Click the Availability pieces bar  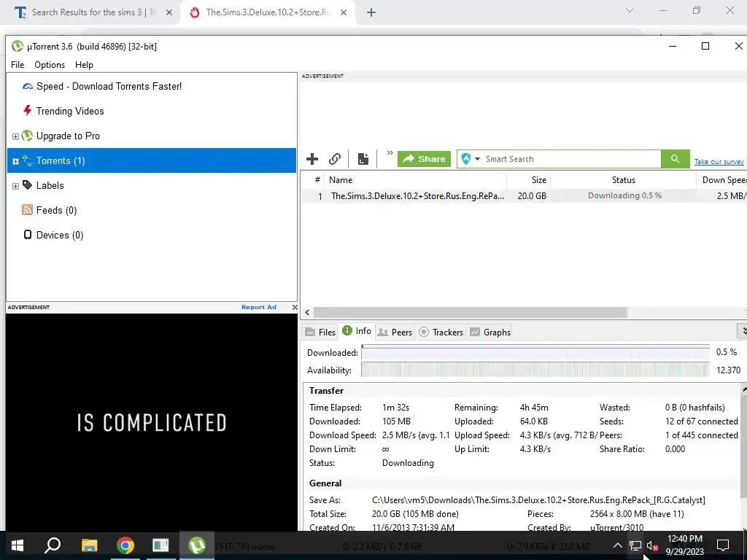tap(535, 370)
